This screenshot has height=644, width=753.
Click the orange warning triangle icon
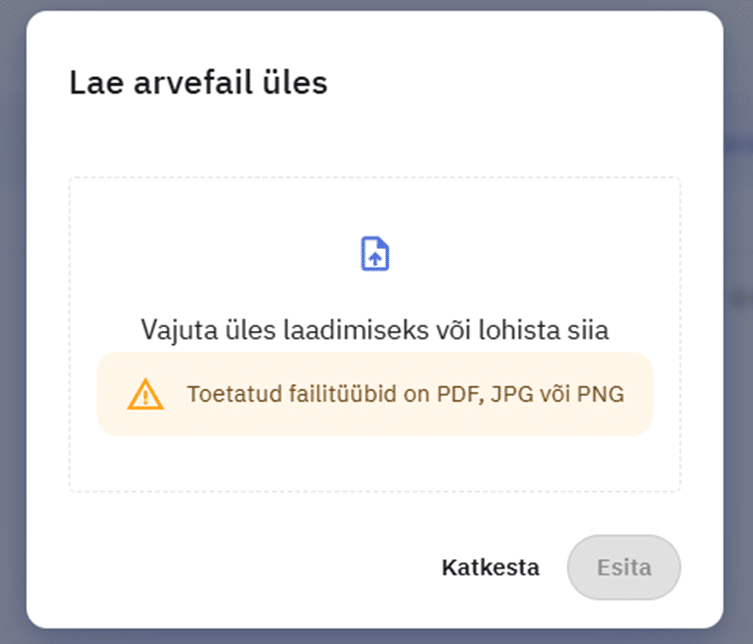click(x=145, y=395)
